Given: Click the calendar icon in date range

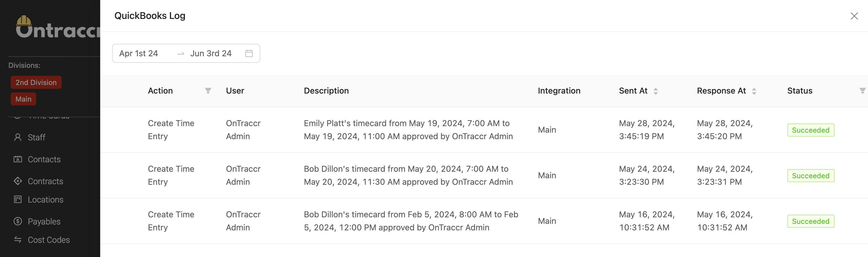Looking at the screenshot, I should pyautogui.click(x=249, y=54).
